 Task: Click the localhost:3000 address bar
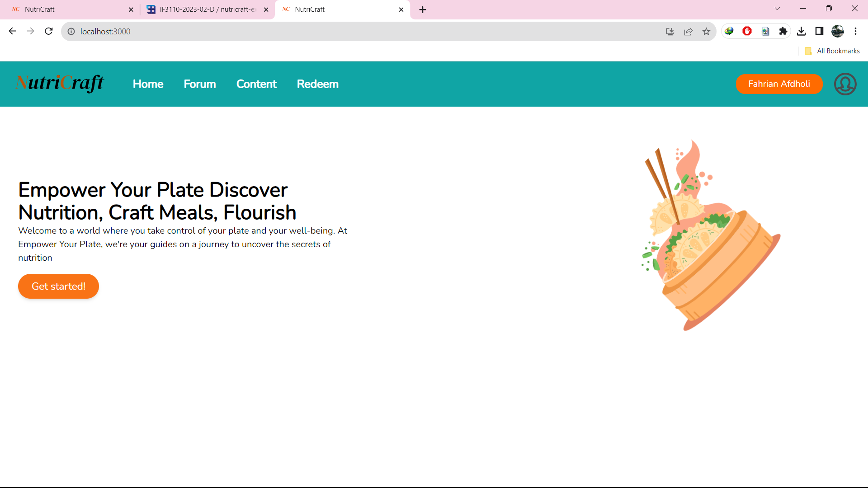pos(362,32)
